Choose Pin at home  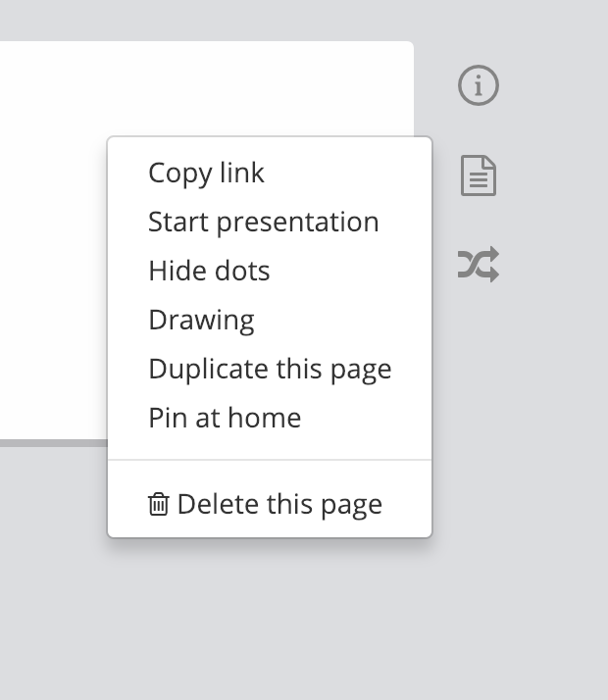pyautogui.click(x=225, y=418)
